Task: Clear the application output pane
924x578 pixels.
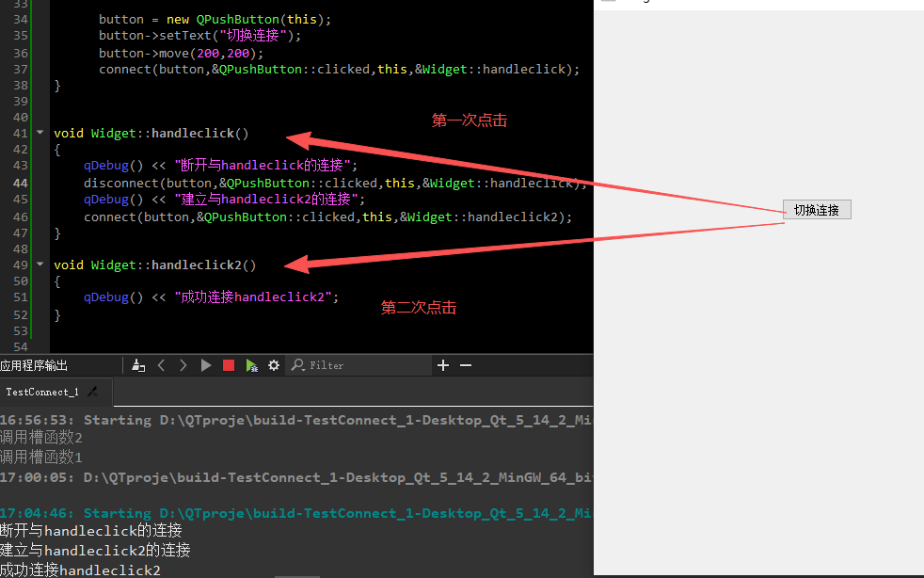Action: [138, 365]
